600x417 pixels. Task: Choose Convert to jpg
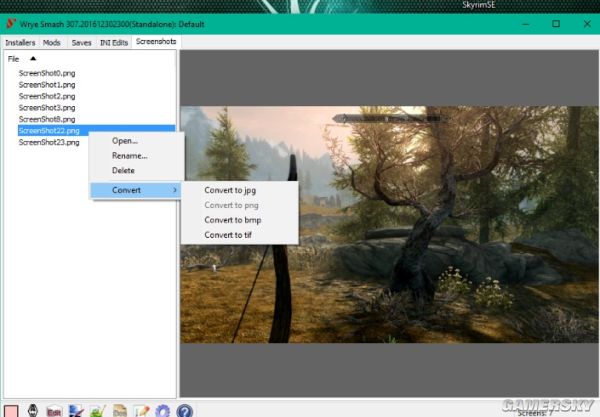click(230, 190)
